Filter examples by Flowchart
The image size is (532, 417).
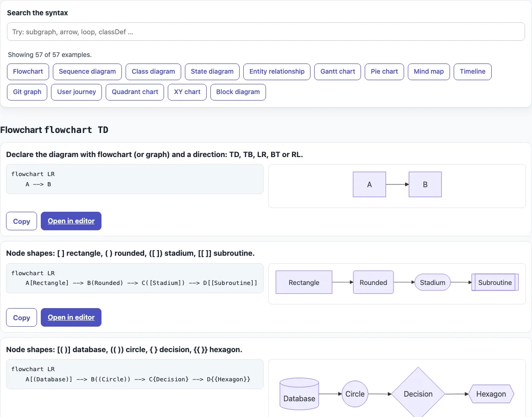(28, 72)
